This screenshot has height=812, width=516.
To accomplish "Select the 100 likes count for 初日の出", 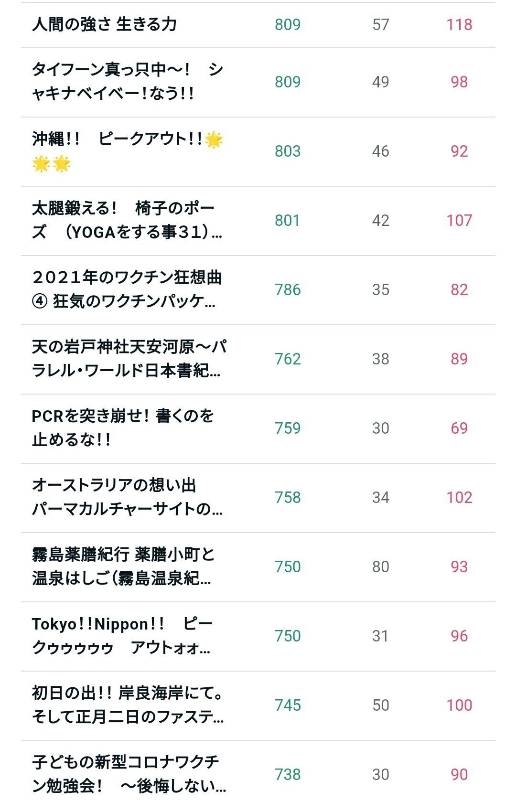I will pos(459,705).
